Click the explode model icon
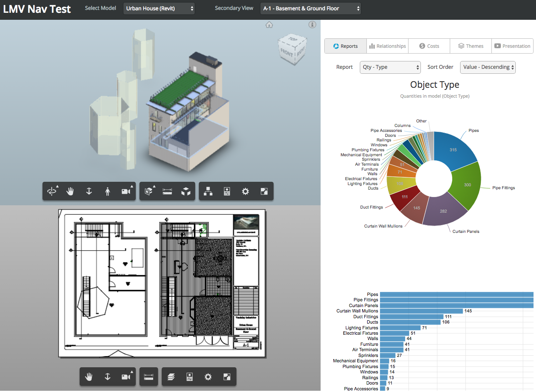The height and width of the screenshot is (392, 536). tap(187, 191)
